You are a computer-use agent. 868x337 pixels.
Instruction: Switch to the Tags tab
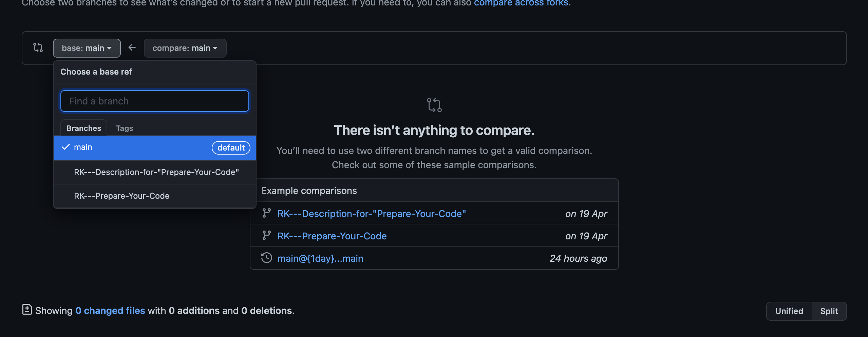tap(124, 128)
